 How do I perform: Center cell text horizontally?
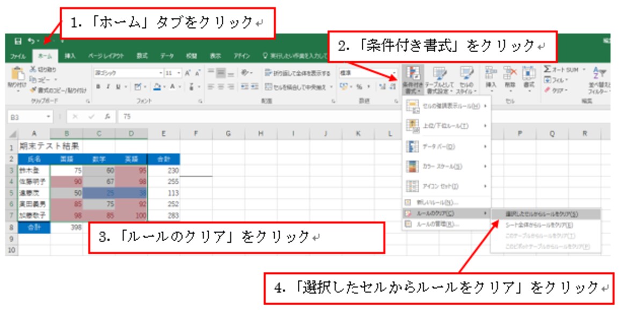pyautogui.click(x=221, y=87)
